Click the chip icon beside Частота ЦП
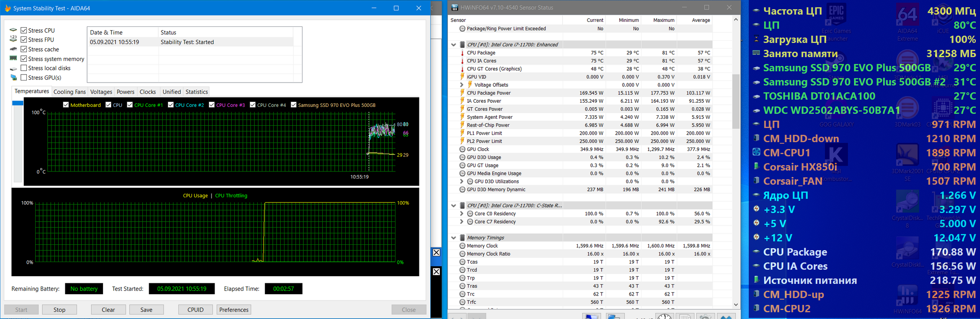Image resolution: width=980 pixels, height=319 pixels. [756, 11]
